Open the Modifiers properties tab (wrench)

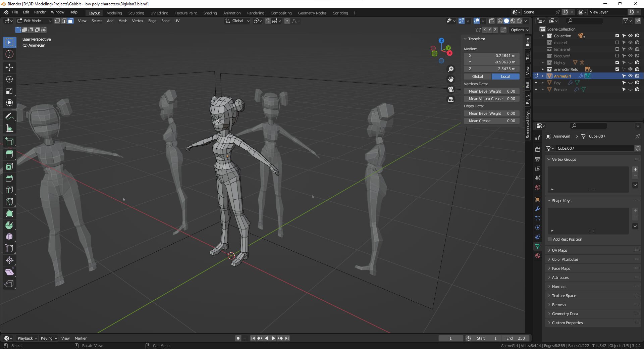[x=538, y=209]
